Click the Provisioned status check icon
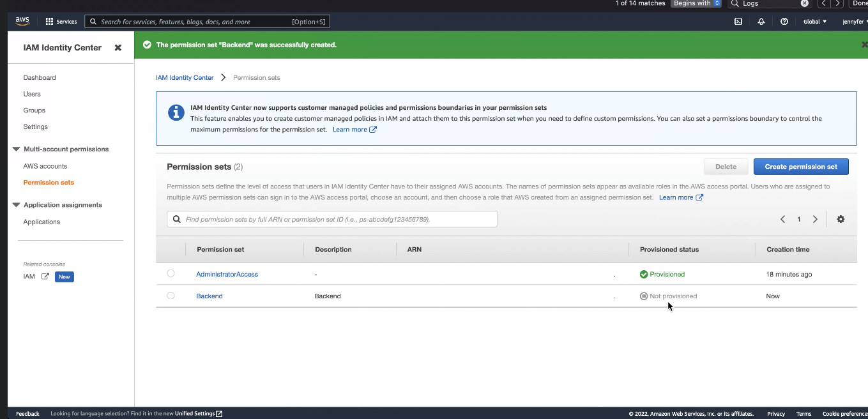868x419 pixels. 644,275
